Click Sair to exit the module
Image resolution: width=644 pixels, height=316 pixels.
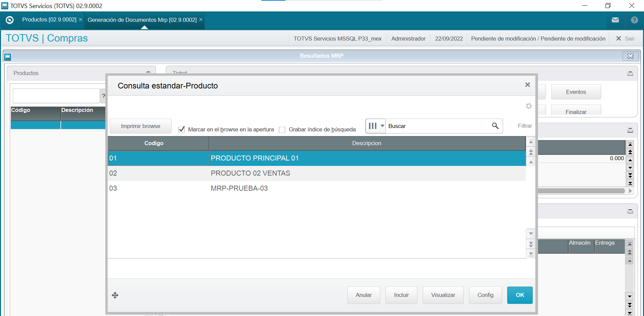coord(626,39)
